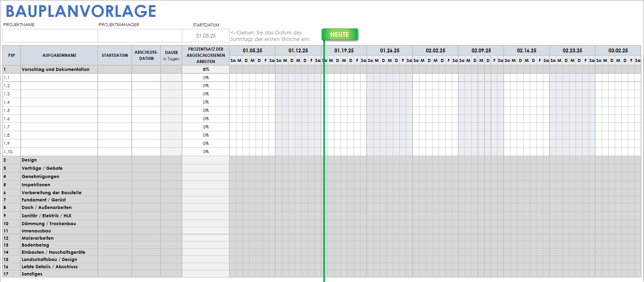The image size is (644, 282).
Task: Click PSP cell 1,5
Action: (x=12, y=111)
